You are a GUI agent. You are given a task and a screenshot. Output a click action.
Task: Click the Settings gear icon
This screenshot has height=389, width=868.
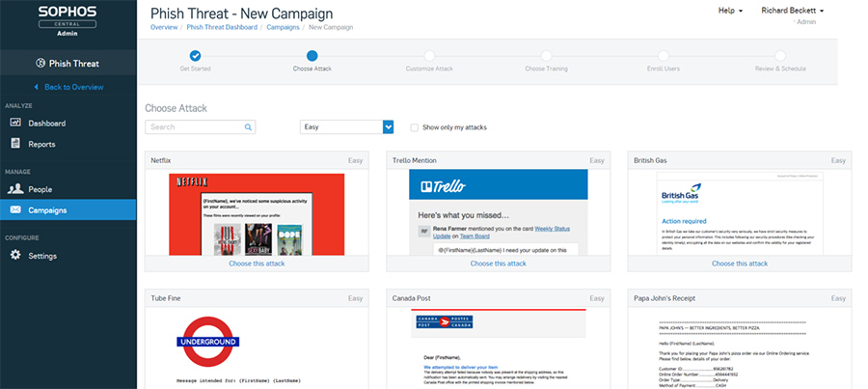[15, 256]
